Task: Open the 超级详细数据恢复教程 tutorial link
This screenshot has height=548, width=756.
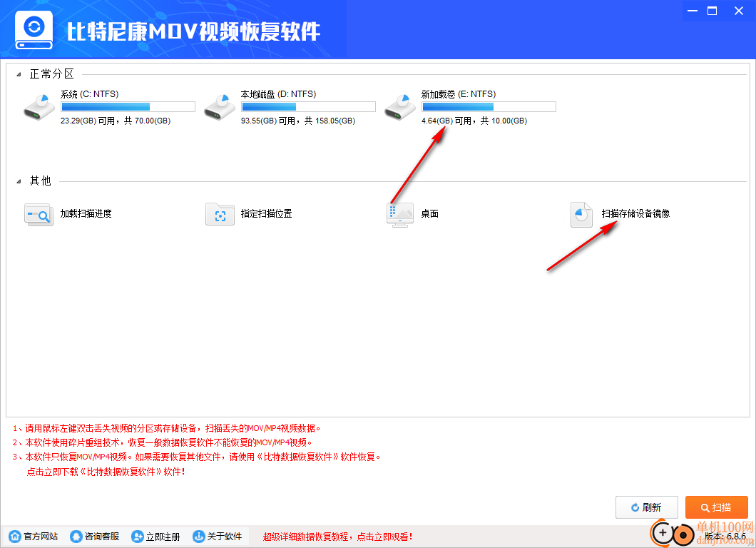Action: click(337, 537)
